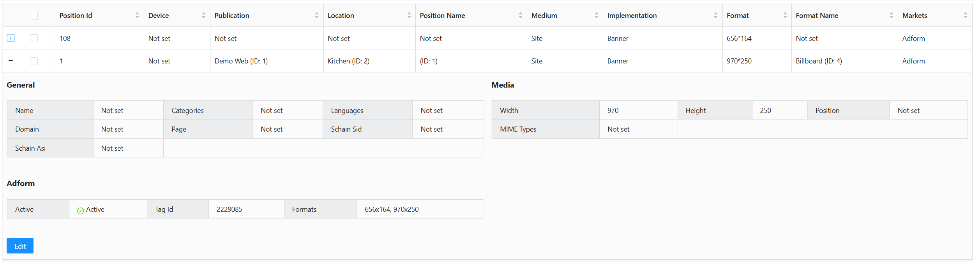Sort by Position Name column arrows
Viewport: 980px width, 262px height.
(520, 16)
